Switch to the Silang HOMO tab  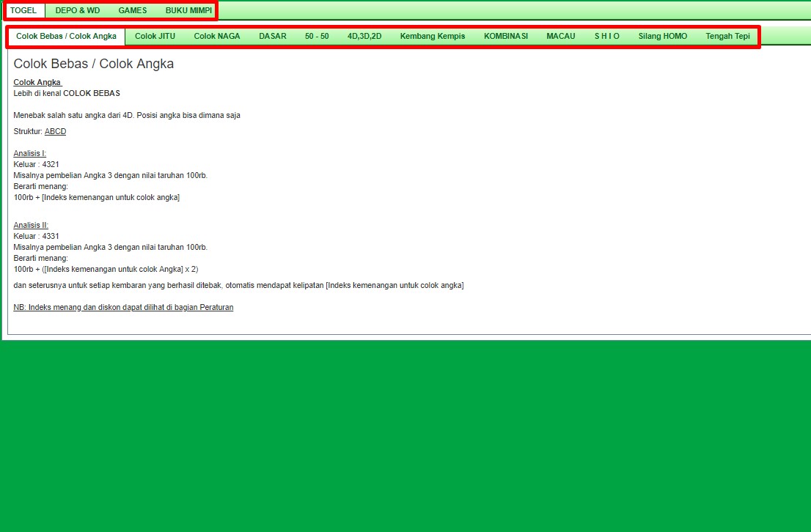coord(663,36)
